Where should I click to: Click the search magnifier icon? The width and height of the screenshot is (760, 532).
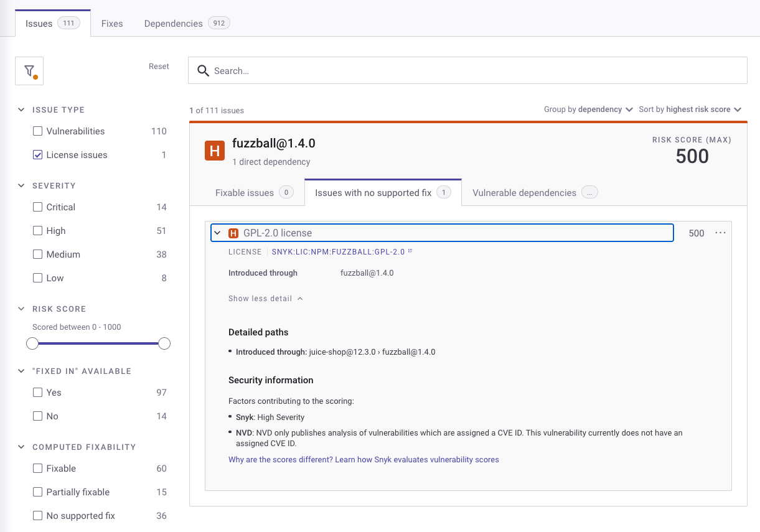pyautogui.click(x=203, y=71)
